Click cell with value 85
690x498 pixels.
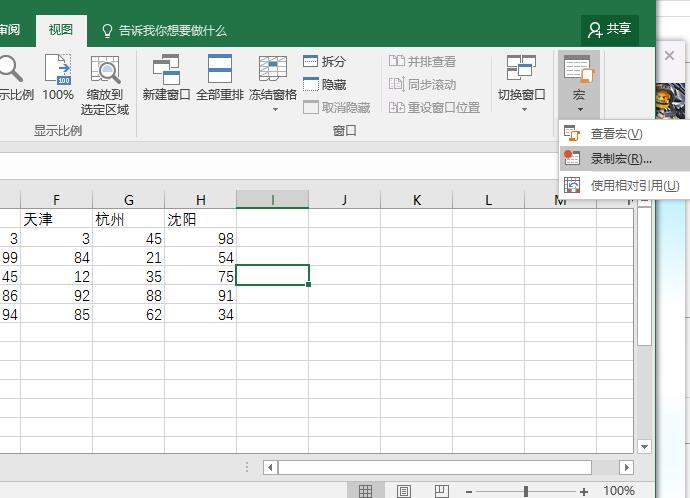click(x=56, y=314)
